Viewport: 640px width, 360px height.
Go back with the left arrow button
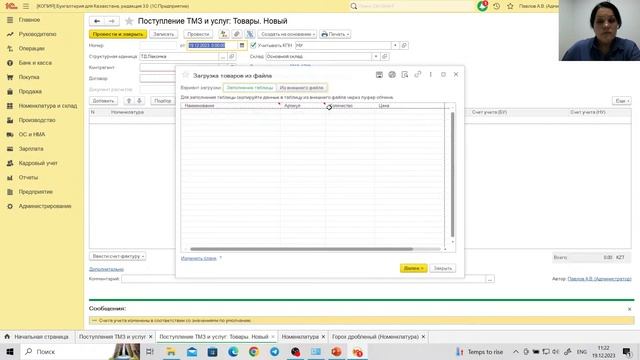click(97, 21)
